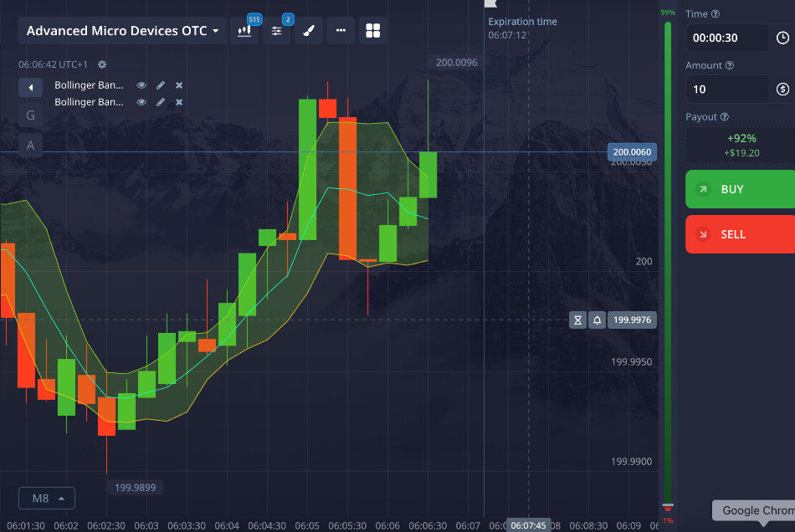
Task: Open the chart type S15 settings
Action: click(x=244, y=31)
